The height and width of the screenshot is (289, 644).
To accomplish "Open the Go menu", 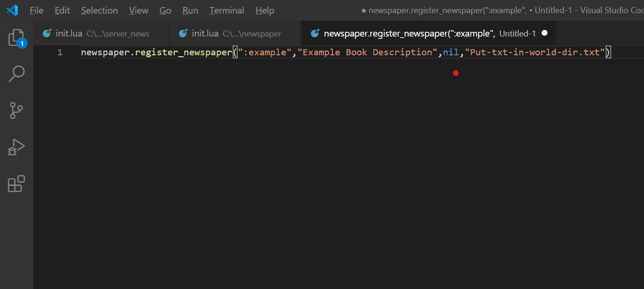I will tap(165, 10).
